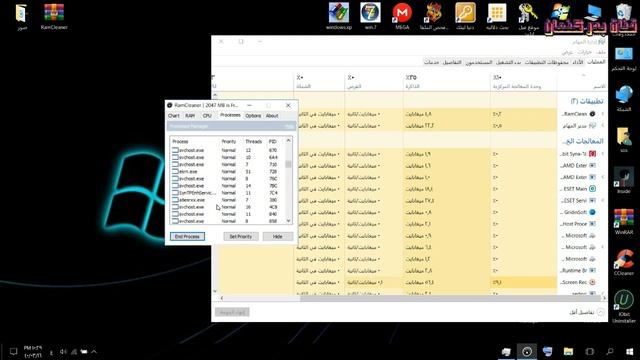Open the Windows Start button
Image resolution: width=640 pixels, height=360 pixels.
pos(629,351)
